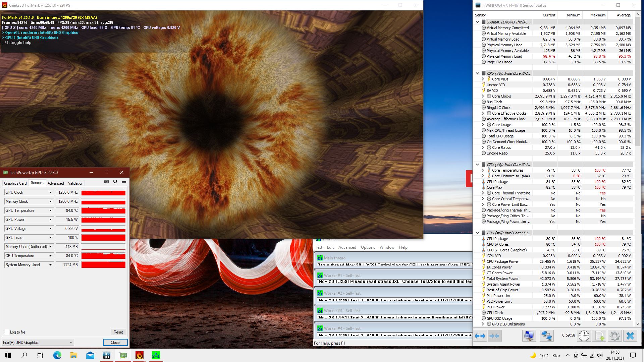This screenshot has height=362, width=644.
Task: Collapse the System LENOVO ThinkPad sensor group
Action: tap(478, 22)
